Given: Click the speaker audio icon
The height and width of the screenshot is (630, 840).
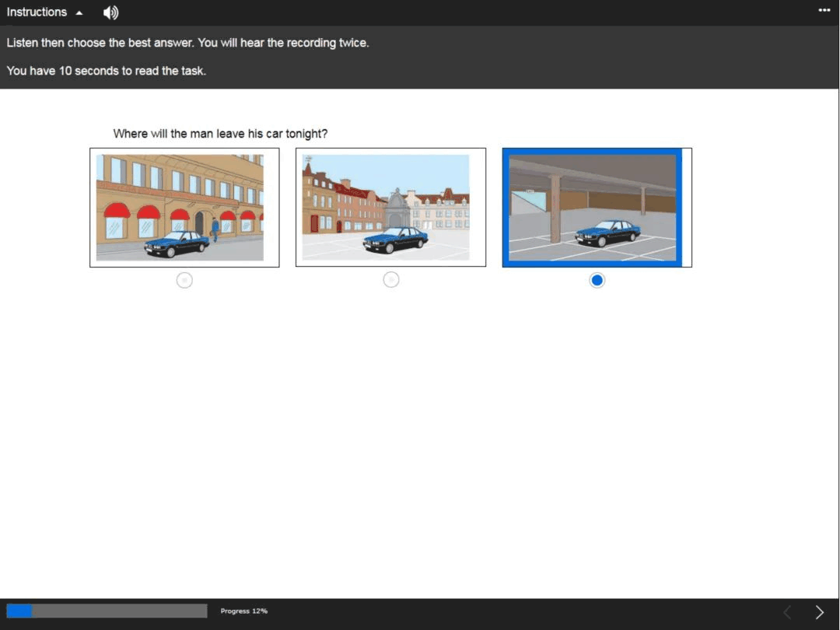Looking at the screenshot, I should click(110, 12).
